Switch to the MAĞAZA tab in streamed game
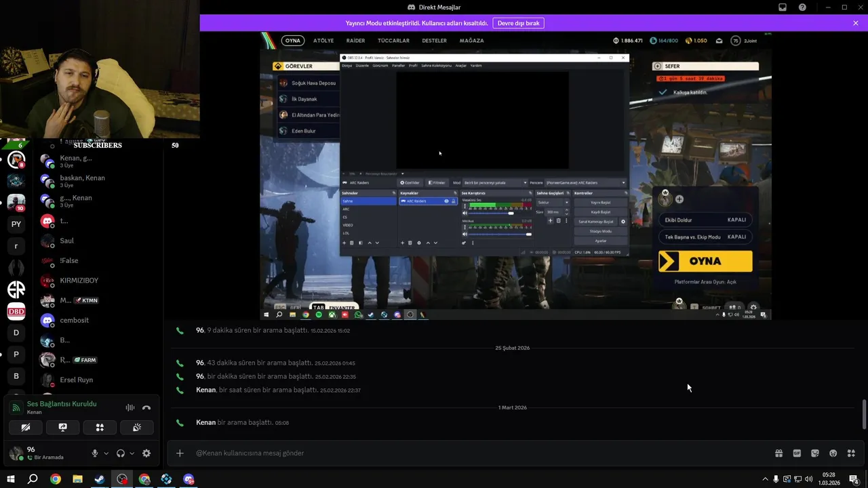The height and width of the screenshot is (488, 868). coord(471,41)
